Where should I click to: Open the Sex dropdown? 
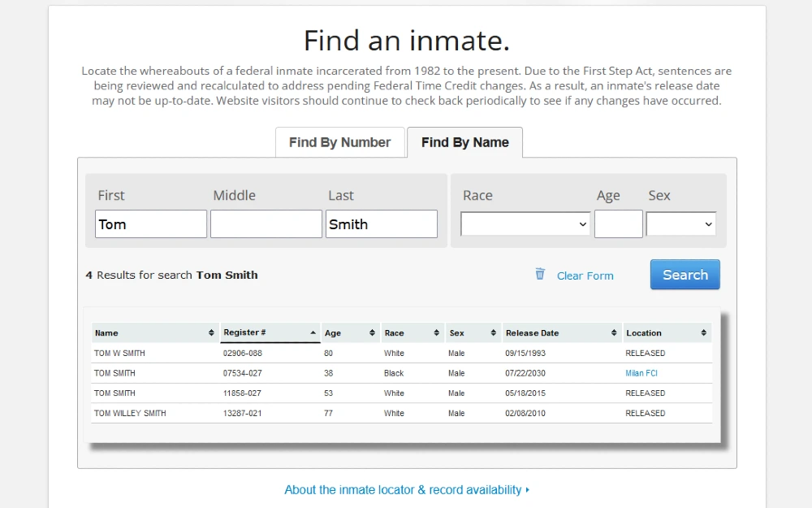tap(681, 224)
